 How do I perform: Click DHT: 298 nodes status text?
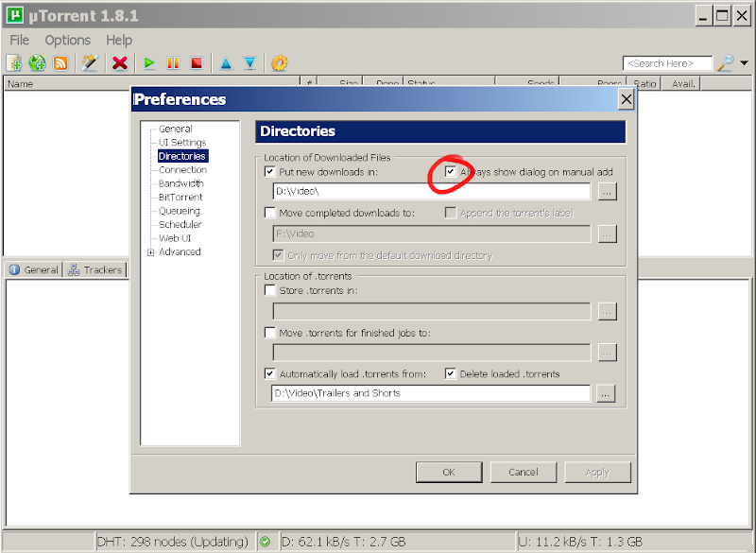click(173, 542)
